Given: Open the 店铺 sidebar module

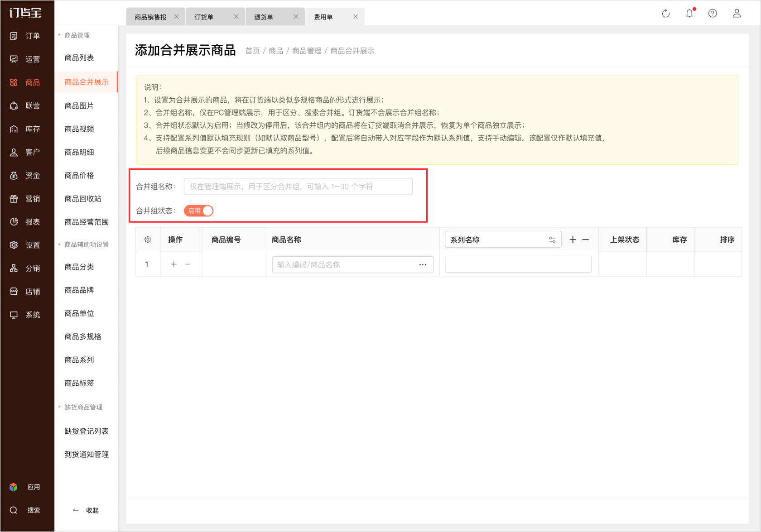Looking at the screenshot, I should pos(25,292).
